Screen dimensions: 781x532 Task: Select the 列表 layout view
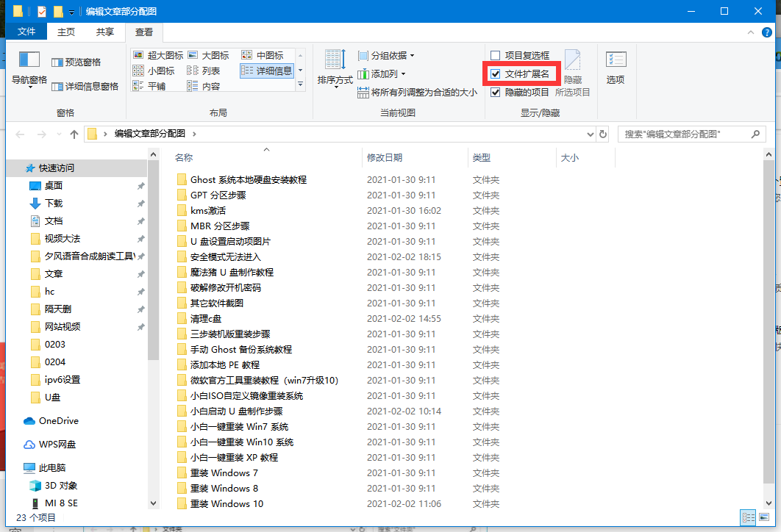tap(208, 69)
